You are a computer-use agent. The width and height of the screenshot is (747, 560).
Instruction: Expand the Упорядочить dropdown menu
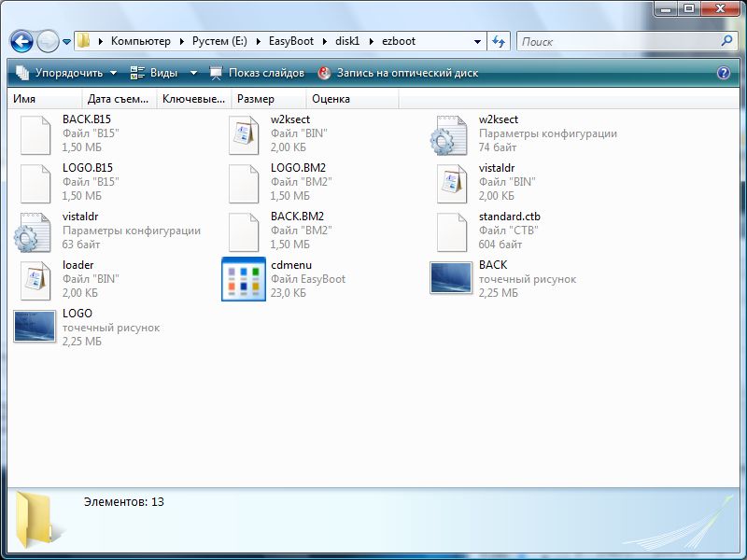tap(67, 73)
